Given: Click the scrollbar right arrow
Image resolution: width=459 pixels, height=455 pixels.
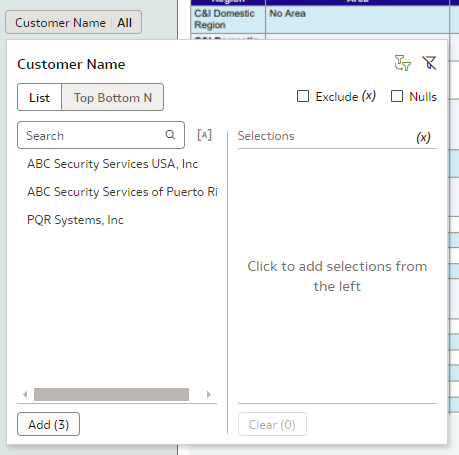Looking at the screenshot, I should [x=209, y=394].
